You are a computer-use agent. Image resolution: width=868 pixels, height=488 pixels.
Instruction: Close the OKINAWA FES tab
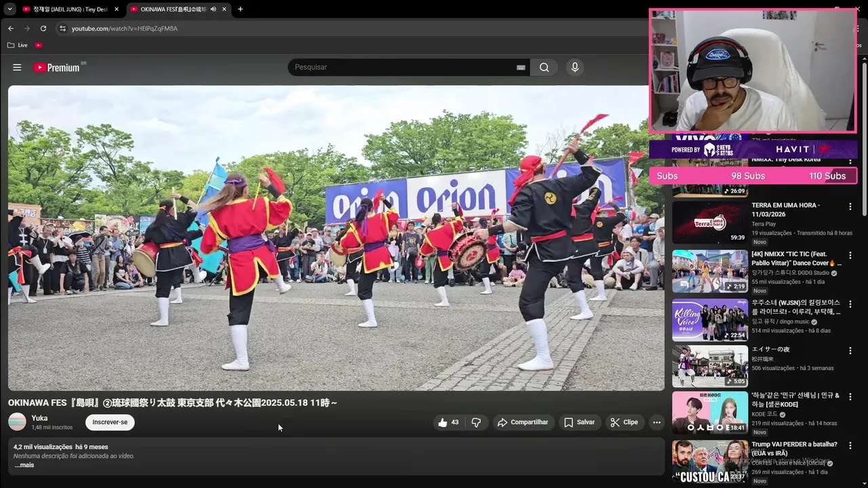(224, 9)
